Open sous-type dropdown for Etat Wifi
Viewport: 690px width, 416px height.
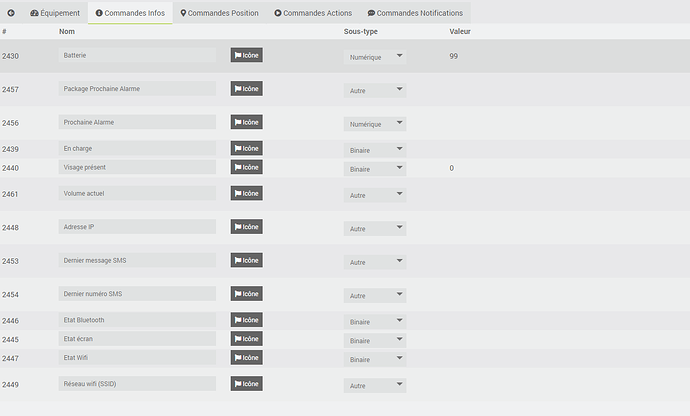pos(375,359)
